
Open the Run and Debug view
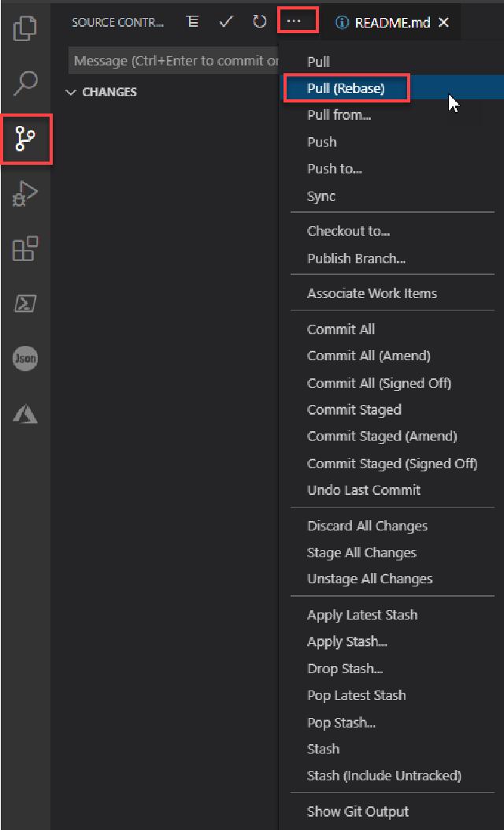point(25,194)
